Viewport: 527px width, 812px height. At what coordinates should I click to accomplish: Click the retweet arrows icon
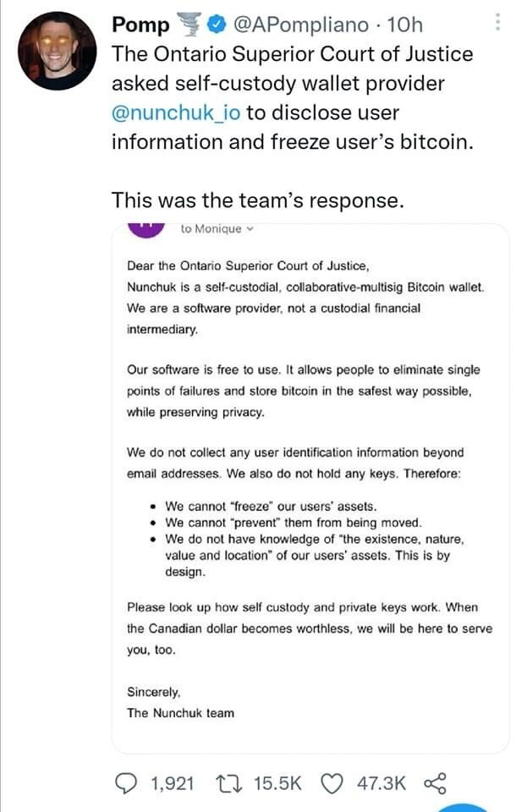[x=228, y=783]
